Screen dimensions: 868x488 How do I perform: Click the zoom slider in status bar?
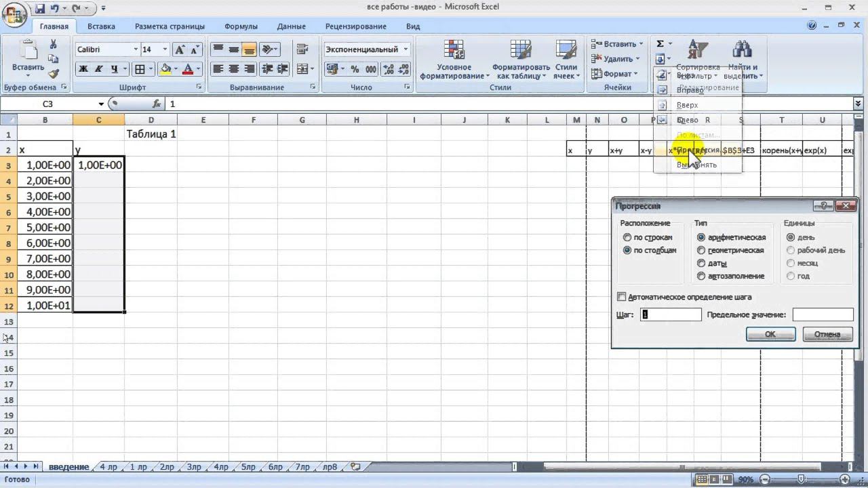point(802,479)
